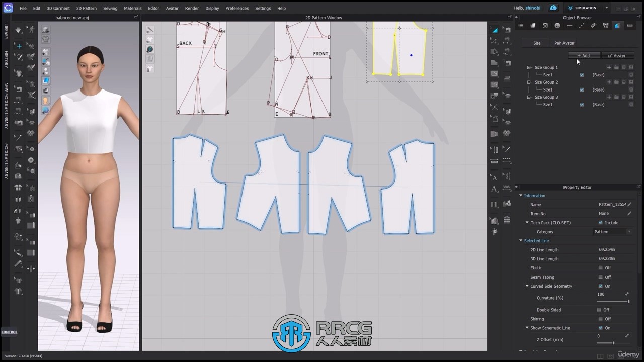Open the Scene list tab in Object Browser
This screenshot has width=644, height=362.
521,26
